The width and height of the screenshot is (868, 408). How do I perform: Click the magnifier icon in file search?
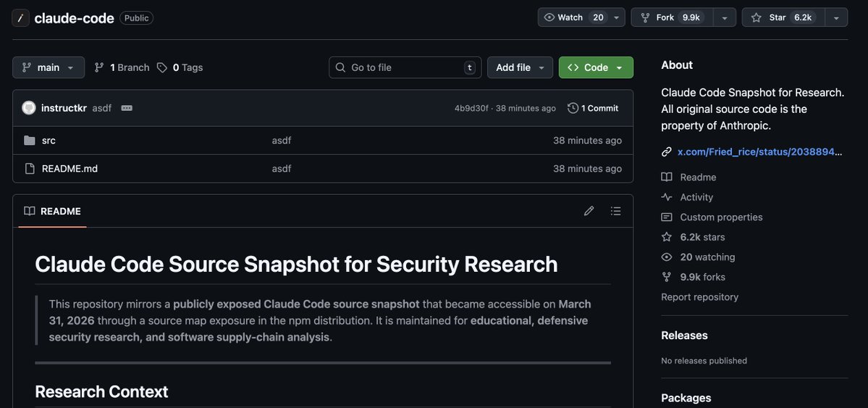340,67
